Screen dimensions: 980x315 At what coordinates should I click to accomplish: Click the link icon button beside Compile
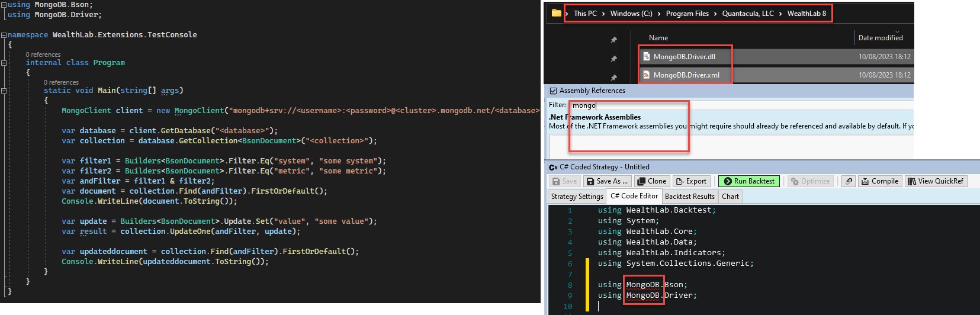[849, 181]
